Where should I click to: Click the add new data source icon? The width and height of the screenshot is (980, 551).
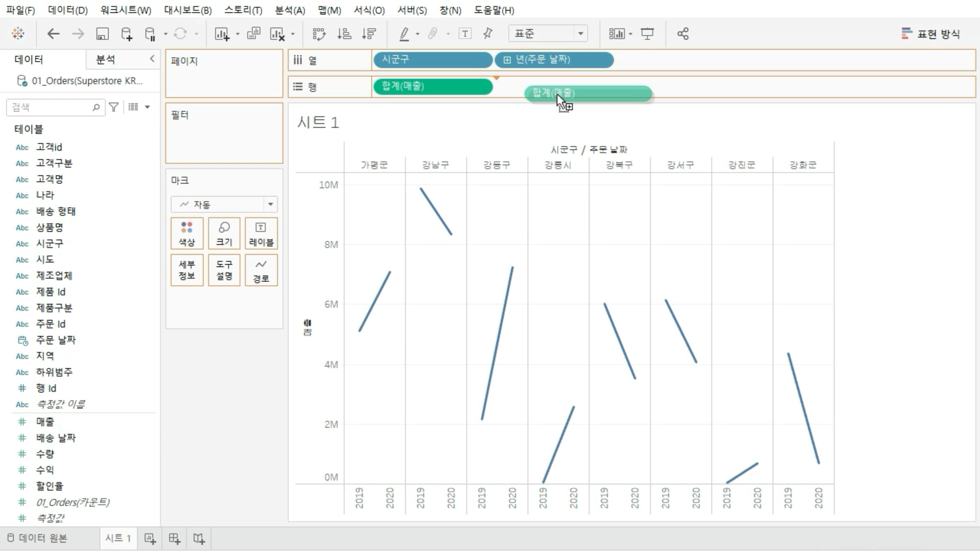pyautogui.click(x=127, y=34)
